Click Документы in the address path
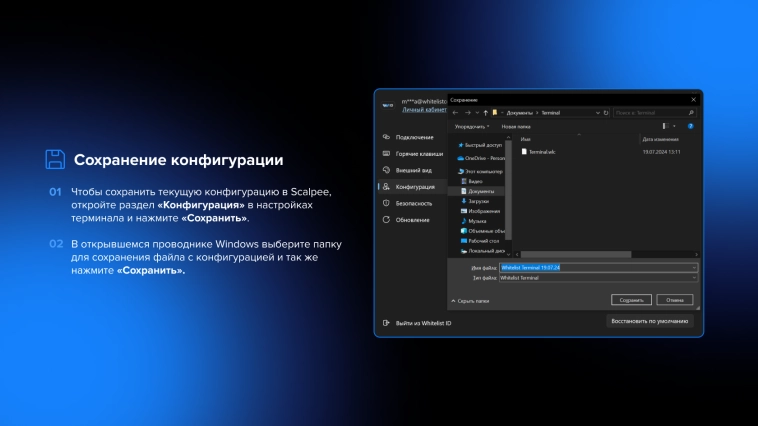The height and width of the screenshot is (426, 758). point(519,113)
